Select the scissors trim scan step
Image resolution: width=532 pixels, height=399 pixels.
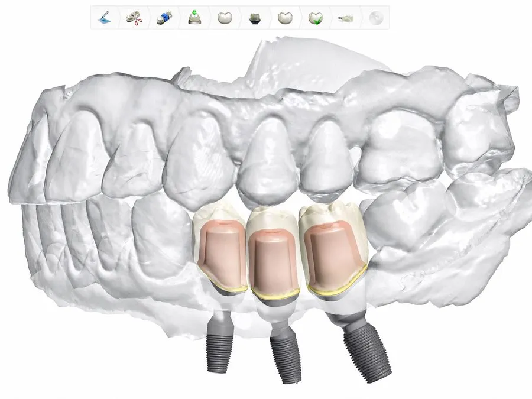[134, 17]
